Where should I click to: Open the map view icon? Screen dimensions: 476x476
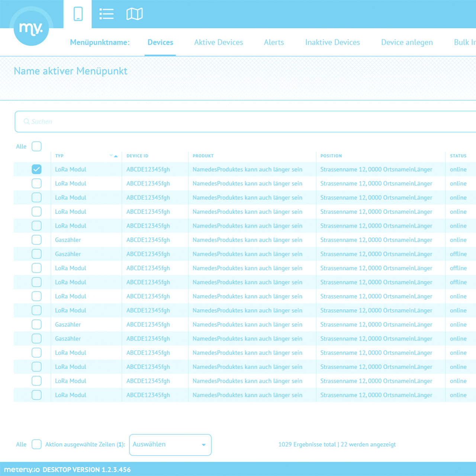(135, 14)
